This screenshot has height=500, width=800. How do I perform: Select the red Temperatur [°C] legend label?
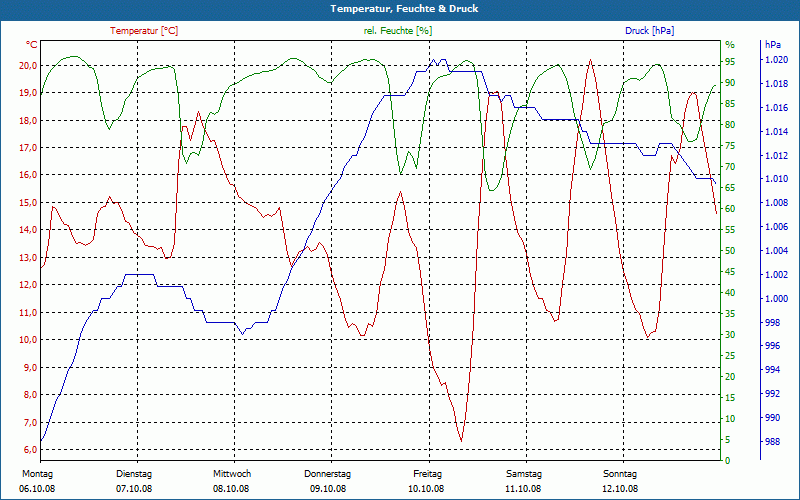(x=144, y=31)
